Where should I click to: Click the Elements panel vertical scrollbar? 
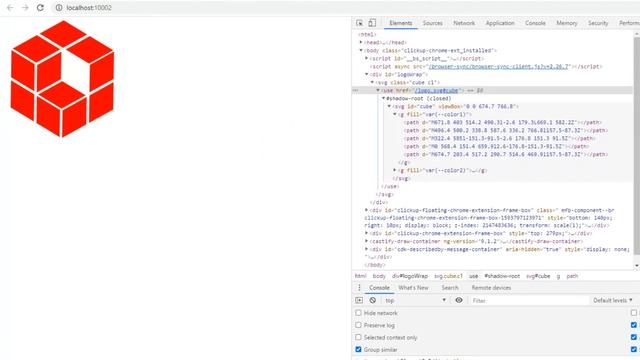[636, 145]
